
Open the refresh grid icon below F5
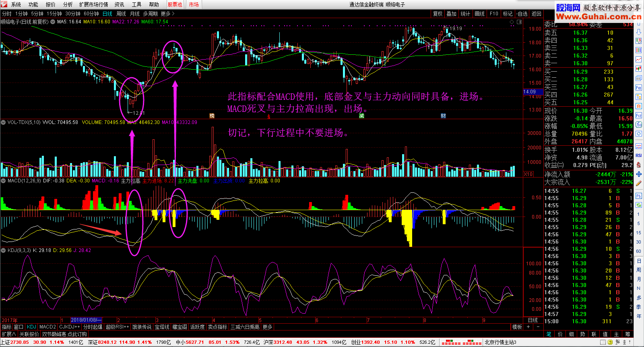tap(639, 205)
